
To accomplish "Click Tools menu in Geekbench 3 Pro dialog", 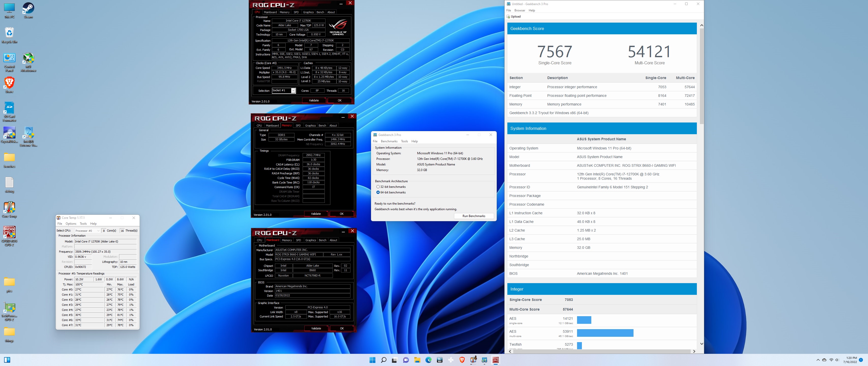I will tap(404, 141).
